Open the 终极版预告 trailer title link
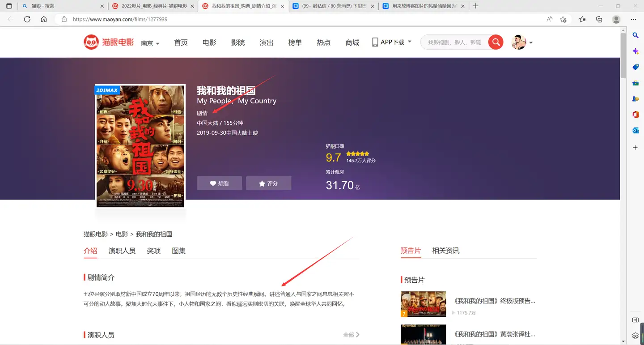This screenshot has height=345, width=644. [x=495, y=301]
